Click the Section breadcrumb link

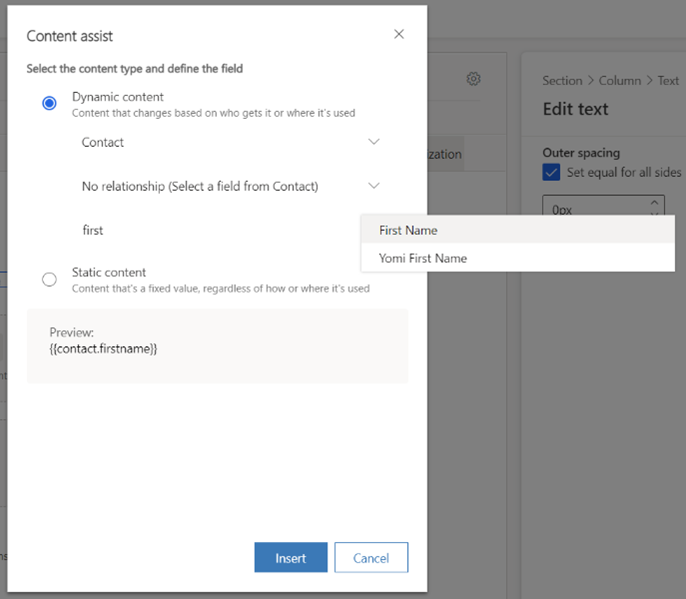click(x=562, y=81)
